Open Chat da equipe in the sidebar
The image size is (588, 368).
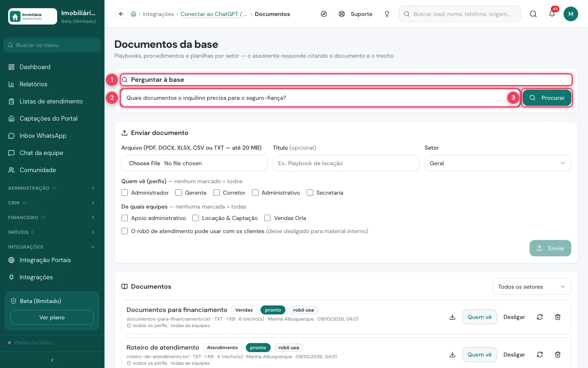[x=52, y=153]
